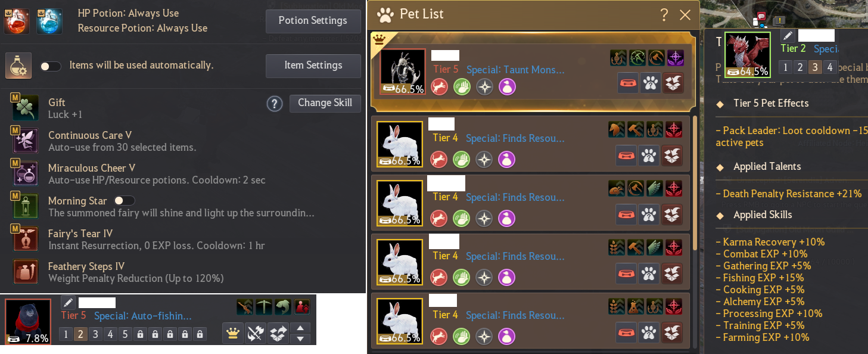This screenshot has height=354, width=868.
Task: Click the feed bowl icon on the Tier 5 taunt pet
Action: (627, 83)
